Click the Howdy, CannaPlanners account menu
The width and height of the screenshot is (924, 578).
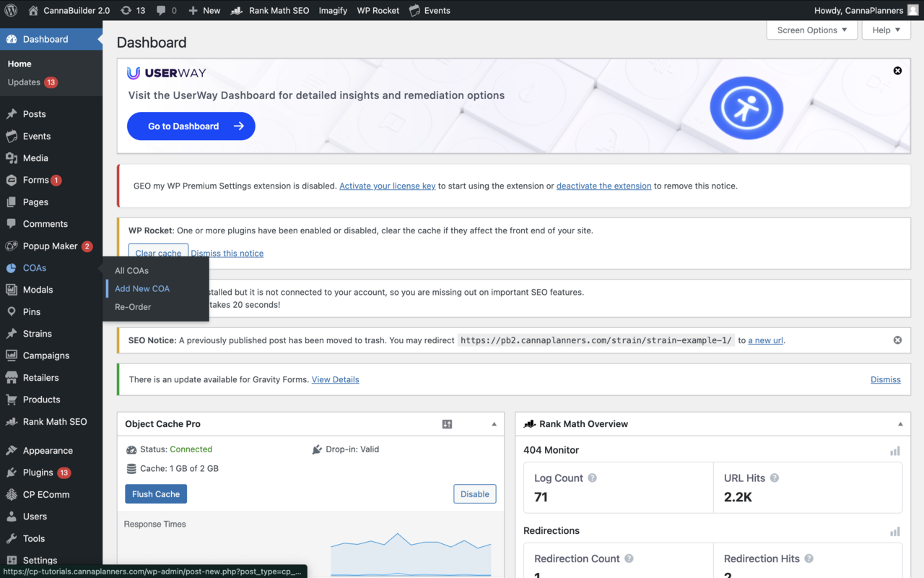pos(866,10)
